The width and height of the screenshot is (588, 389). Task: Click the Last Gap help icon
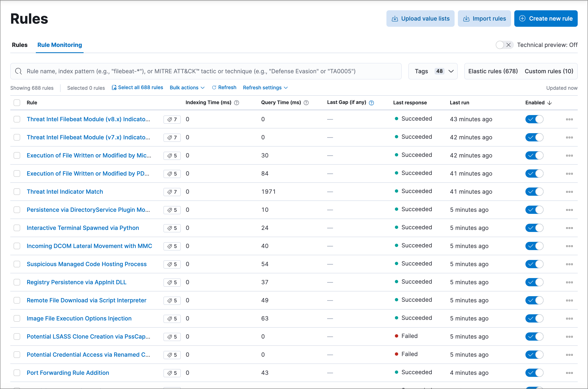tap(371, 103)
